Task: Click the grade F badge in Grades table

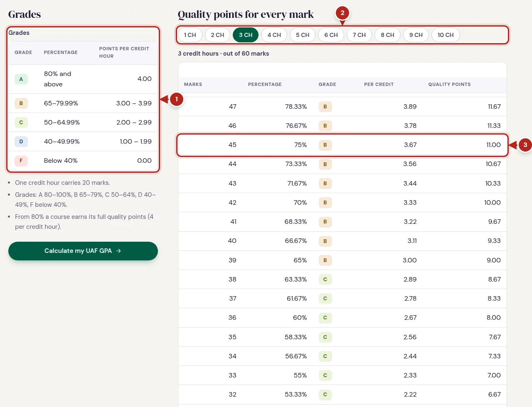Action: [21, 161]
